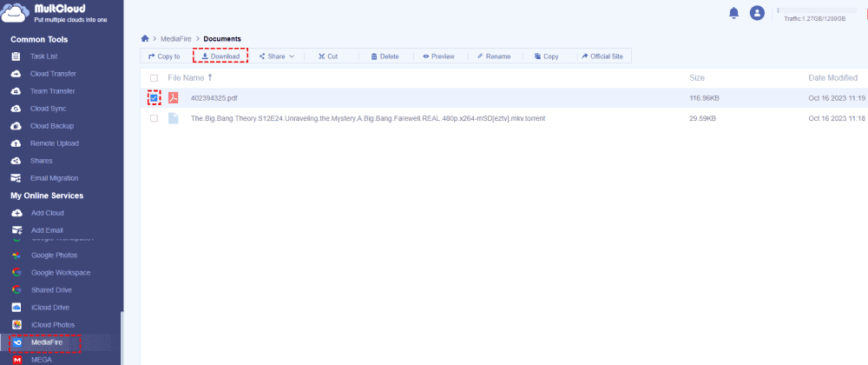
Task: Click the Documents breadcrumb
Action: (222, 39)
